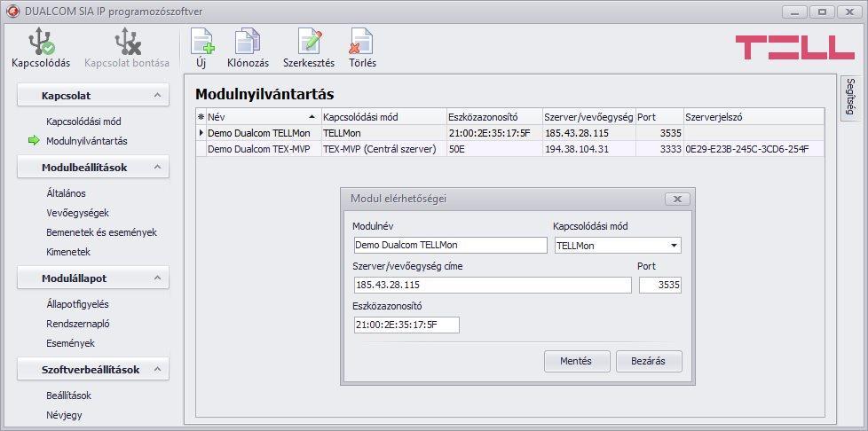This screenshot has height=431, width=868.
Task: Click the DUALCOM app icon in title bar
Action: (12, 12)
